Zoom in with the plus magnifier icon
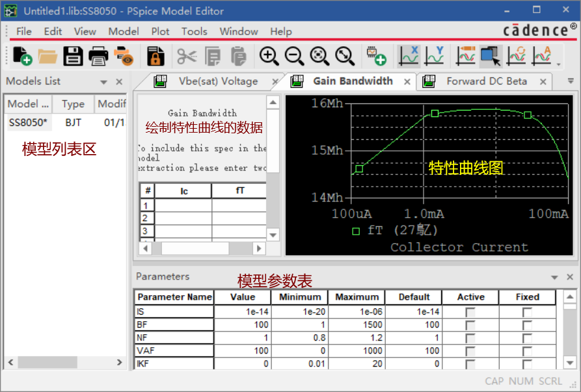 tap(269, 57)
